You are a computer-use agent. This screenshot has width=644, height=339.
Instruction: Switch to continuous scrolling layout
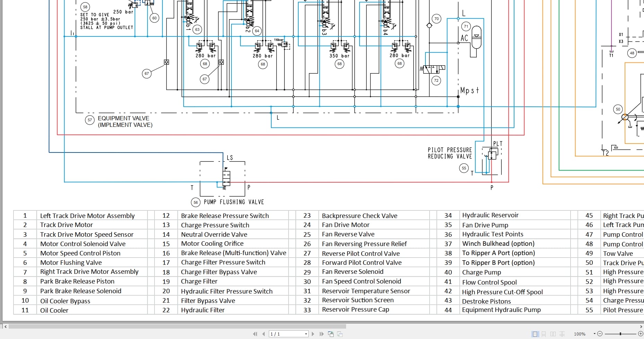(x=544, y=334)
